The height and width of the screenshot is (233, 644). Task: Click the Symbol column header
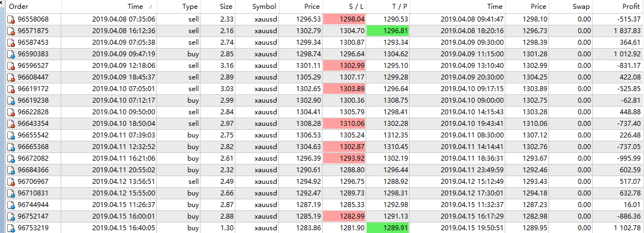click(264, 7)
